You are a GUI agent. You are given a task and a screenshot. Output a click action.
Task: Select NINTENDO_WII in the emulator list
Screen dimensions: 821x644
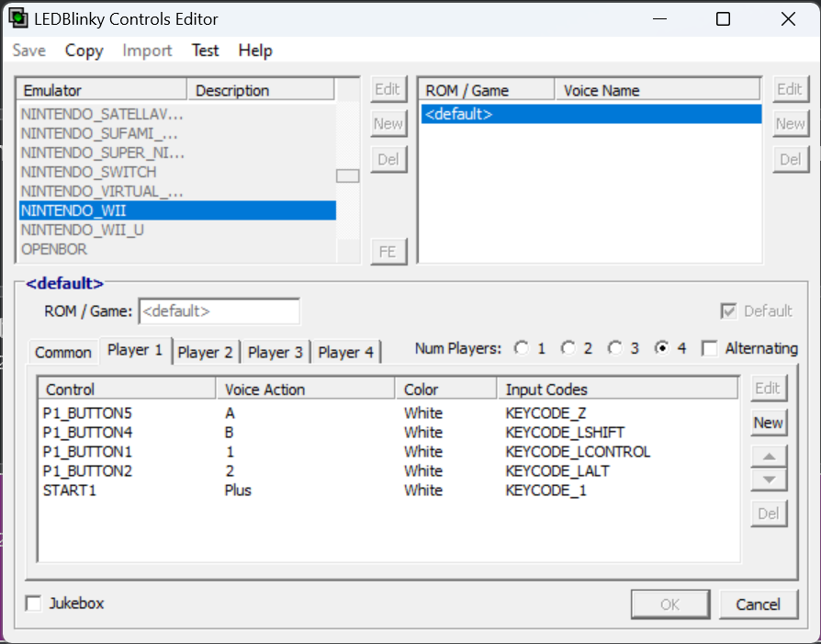coord(177,210)
